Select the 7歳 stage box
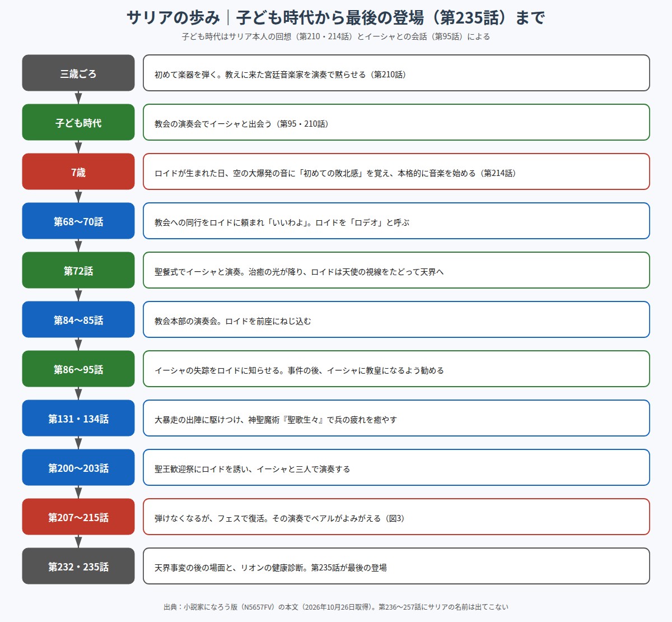 tap(78, 171)
